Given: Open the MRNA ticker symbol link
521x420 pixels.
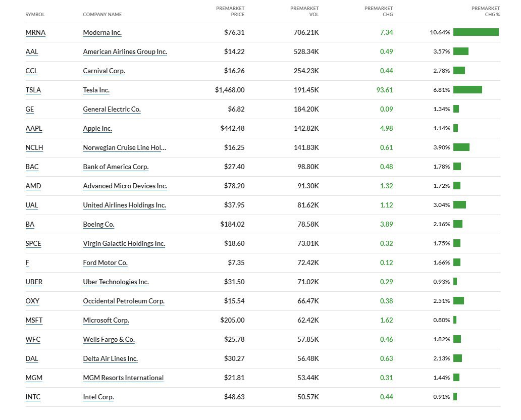Looking at the screenshot, I should [x=35, y=33].
